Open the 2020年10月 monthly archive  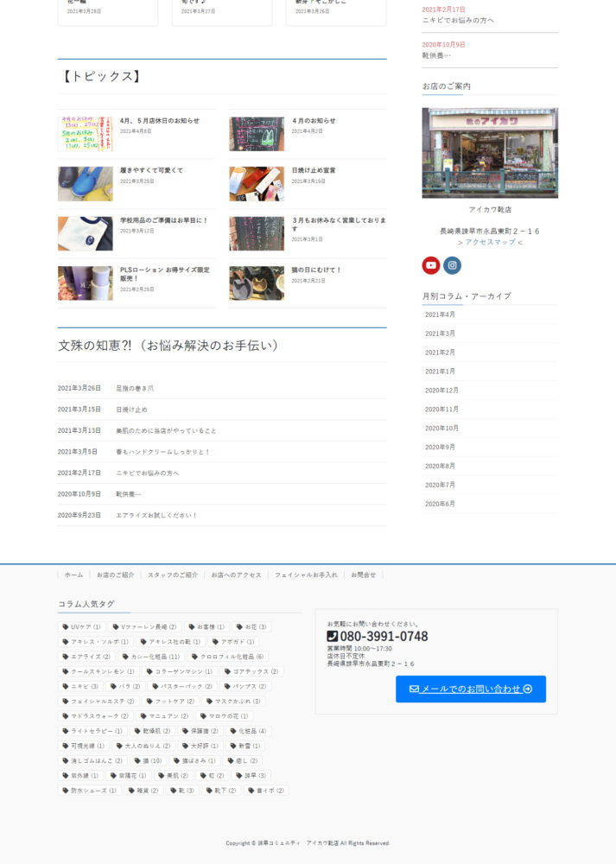tap(441, 429)
